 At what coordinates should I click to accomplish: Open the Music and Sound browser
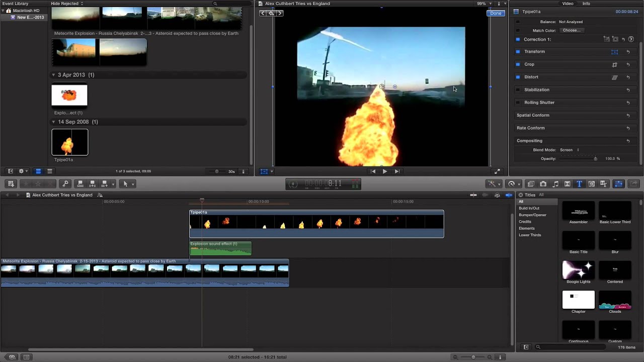(x=555, y=184)
